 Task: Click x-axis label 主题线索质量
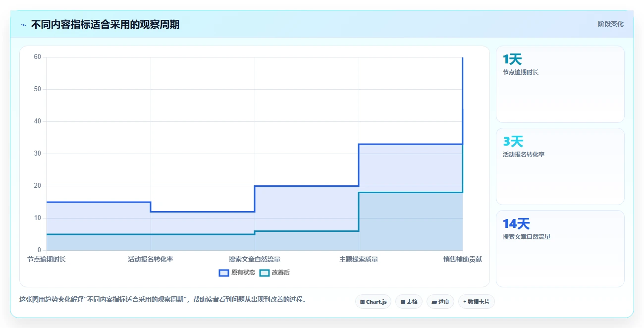[x=359, y=259]
